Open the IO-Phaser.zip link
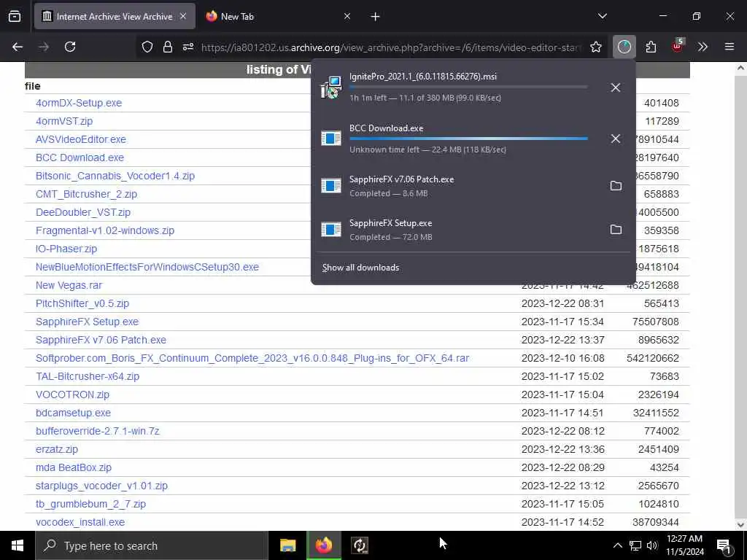 coord(66,249)
